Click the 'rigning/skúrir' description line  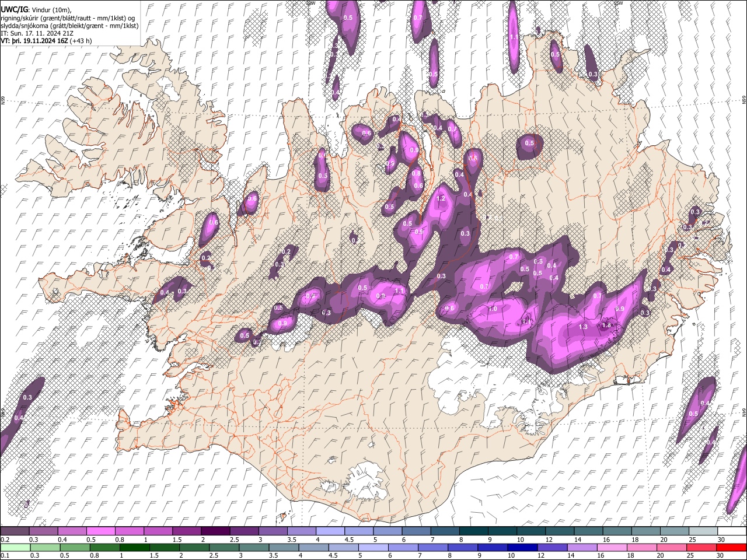coord(68,18)
